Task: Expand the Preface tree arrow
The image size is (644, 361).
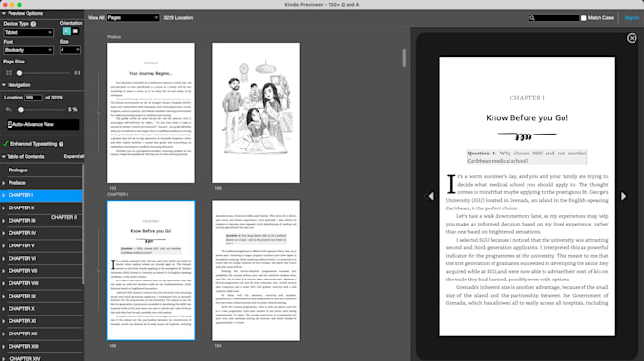Action: tap(4, 183)
